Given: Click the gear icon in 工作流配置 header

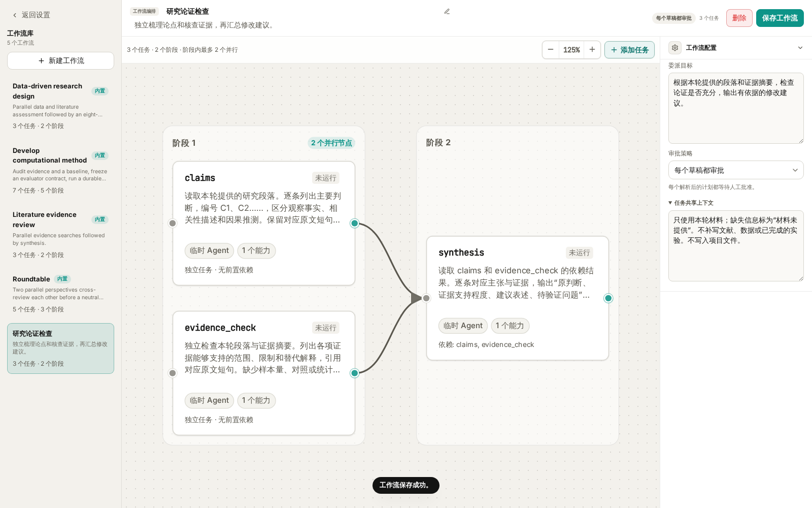Looking at the screenshot, I should (x=675, y=48).
